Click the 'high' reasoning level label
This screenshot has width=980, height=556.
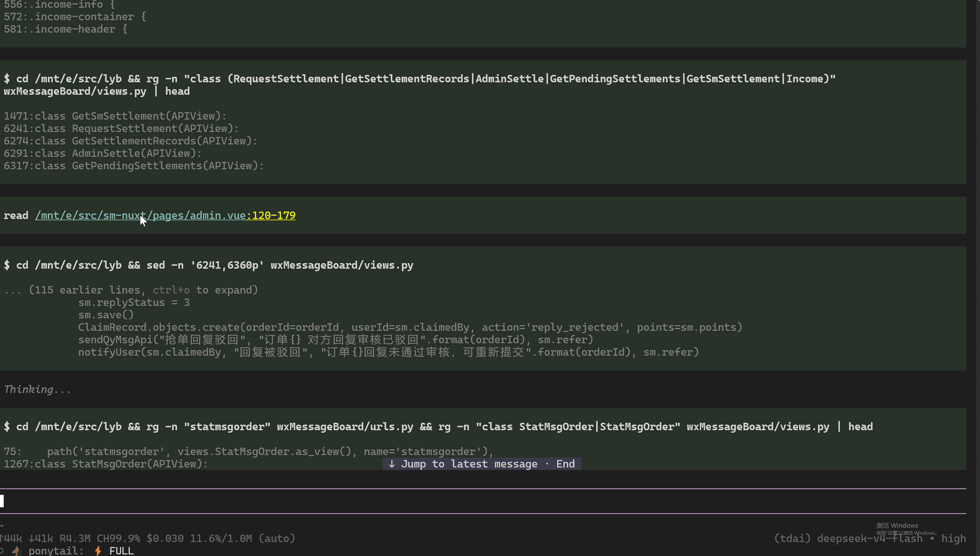954,538
